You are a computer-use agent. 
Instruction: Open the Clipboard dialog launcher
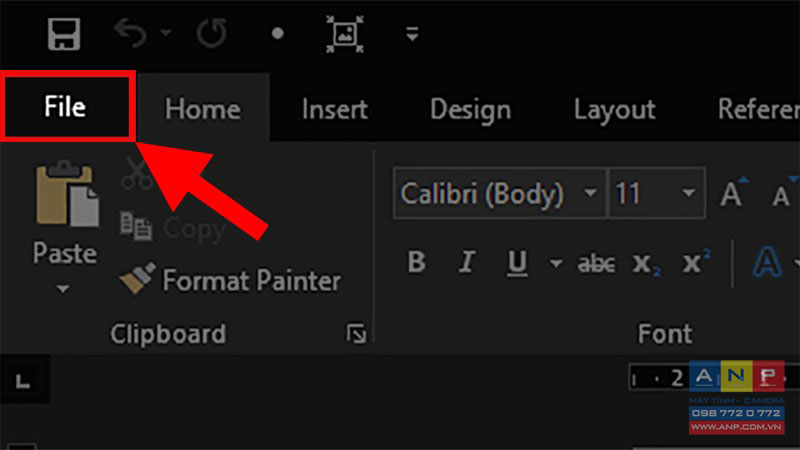(x=356, y=334)
